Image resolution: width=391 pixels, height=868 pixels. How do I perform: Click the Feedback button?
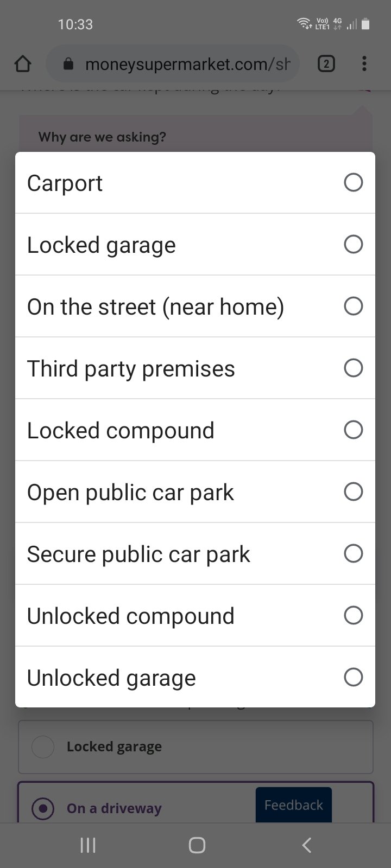tap(293, 805)
